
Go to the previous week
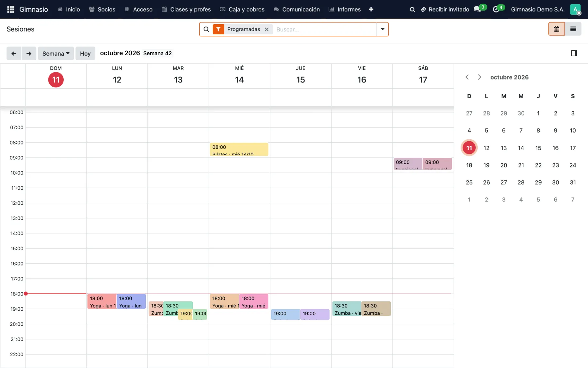coord(14,53)
